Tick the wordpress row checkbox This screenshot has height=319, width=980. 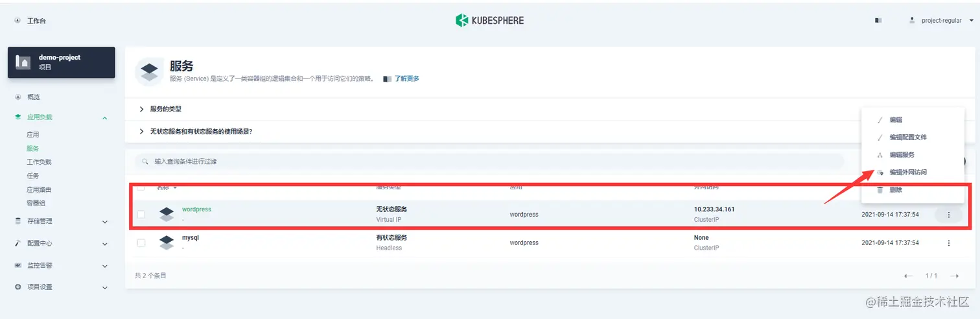141,215
